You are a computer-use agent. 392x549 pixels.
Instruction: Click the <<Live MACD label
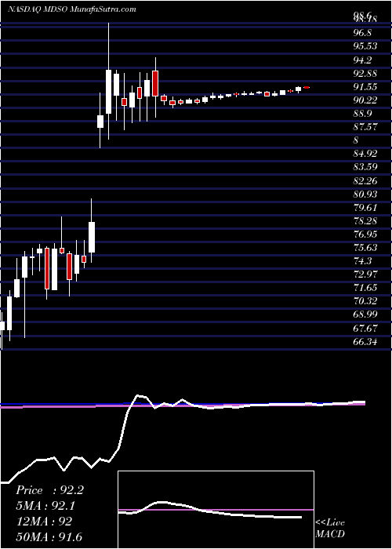point(330,529)
